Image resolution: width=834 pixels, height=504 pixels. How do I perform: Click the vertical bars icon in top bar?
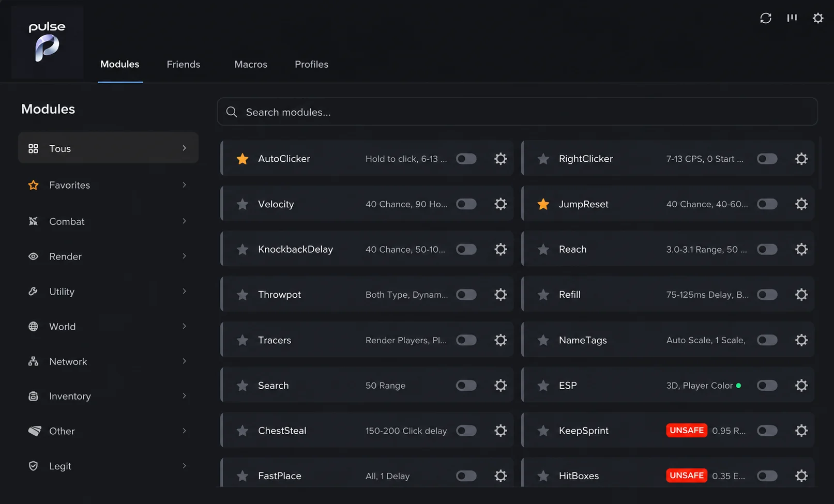[x=792, y=18]
